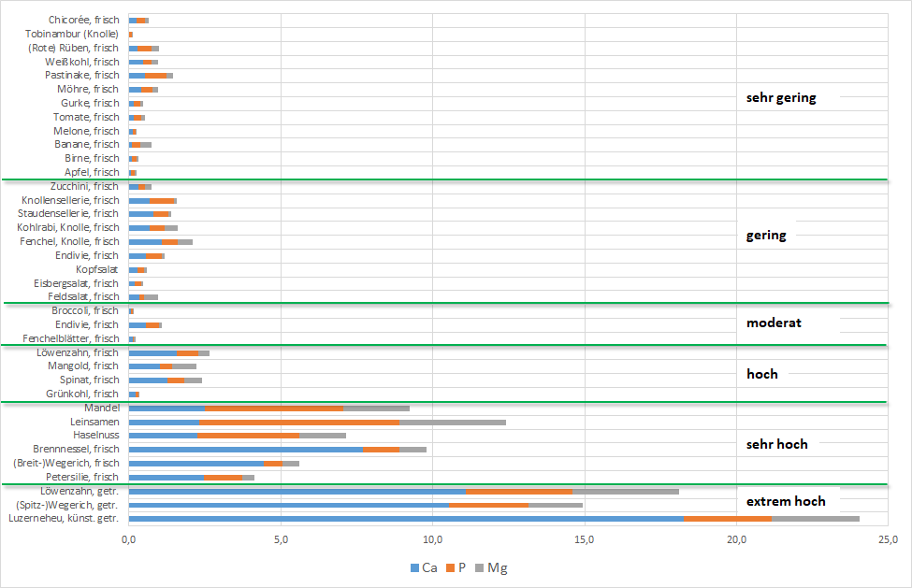Click the axis value 10,0
Screen dimensions: 912x588
(433, 539)
